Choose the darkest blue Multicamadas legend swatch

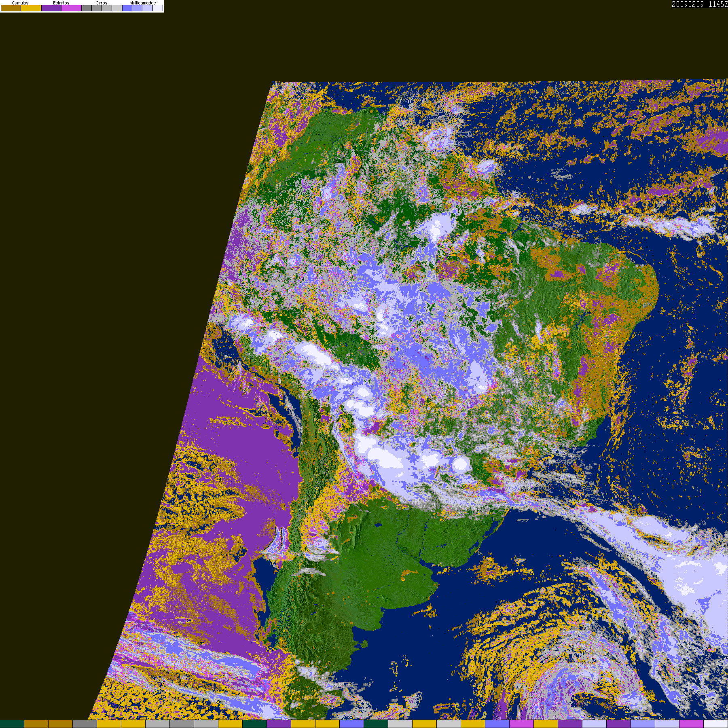[x=127, y=8]
